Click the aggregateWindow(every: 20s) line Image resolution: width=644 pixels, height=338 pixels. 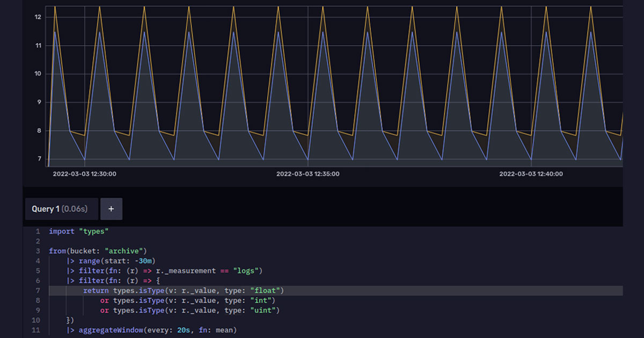coord(151,330)
